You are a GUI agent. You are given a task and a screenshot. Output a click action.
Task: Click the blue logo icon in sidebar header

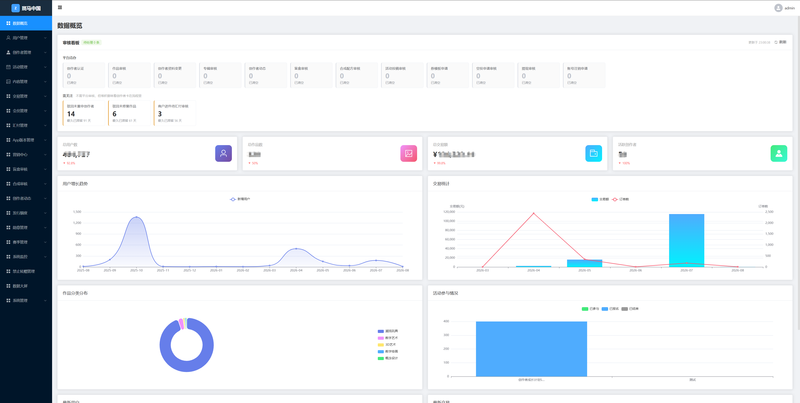point(15,8)
